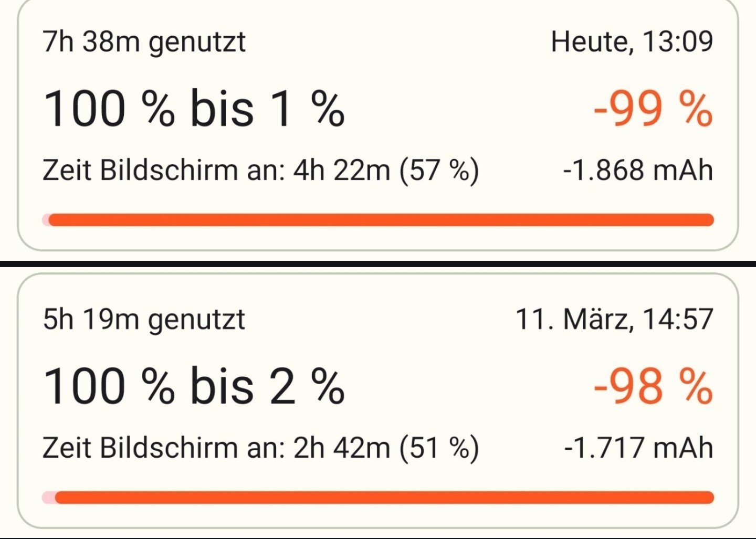756x539 pixels.
Task: Select the orange '-99 %' drop value
Action: point(653,109)
